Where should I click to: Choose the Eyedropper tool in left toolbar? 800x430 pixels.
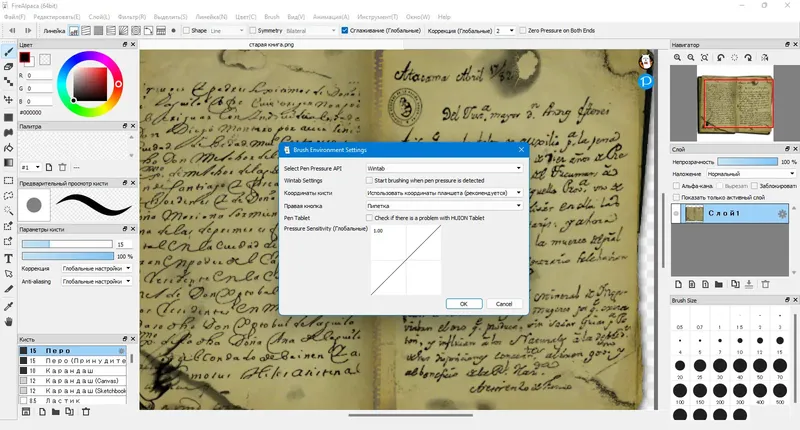[8, 306]
